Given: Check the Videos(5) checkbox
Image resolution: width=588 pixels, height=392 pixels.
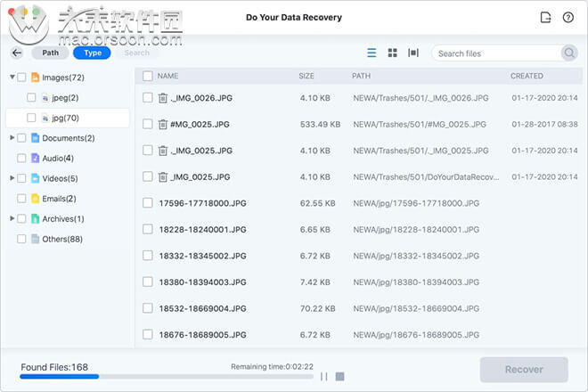Looking at the screenshot, I should [x=21, y=178].
